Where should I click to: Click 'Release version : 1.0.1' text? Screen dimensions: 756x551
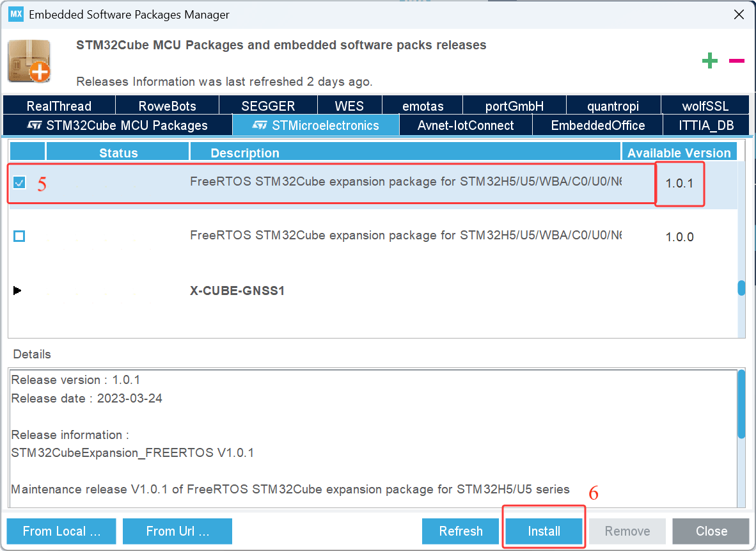(75, 380)
